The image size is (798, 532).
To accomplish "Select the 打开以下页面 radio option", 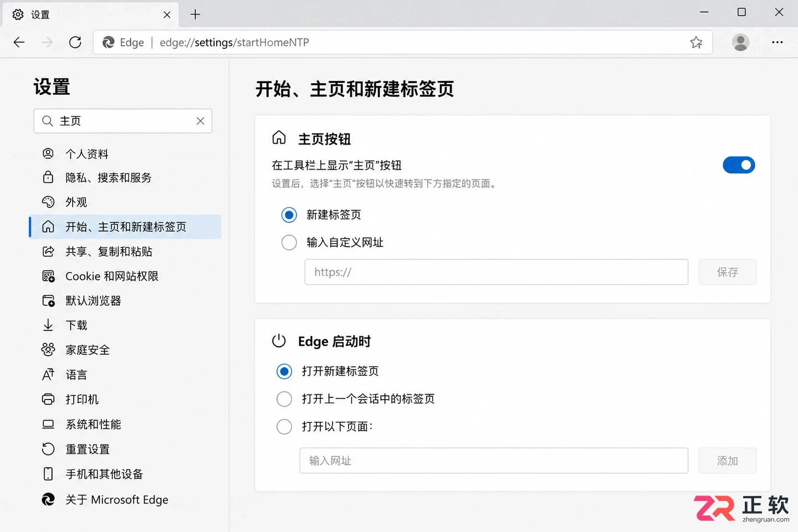I will [x=284, y=426].
